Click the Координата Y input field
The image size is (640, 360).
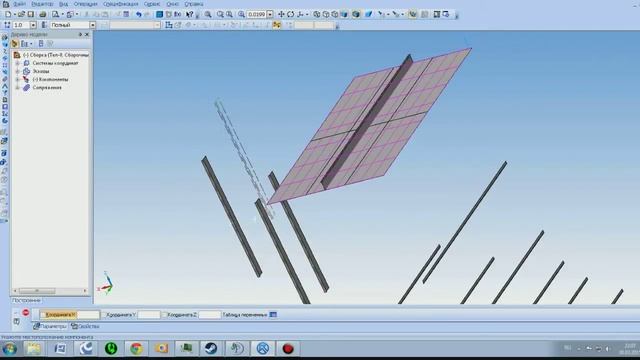(149, 315)
